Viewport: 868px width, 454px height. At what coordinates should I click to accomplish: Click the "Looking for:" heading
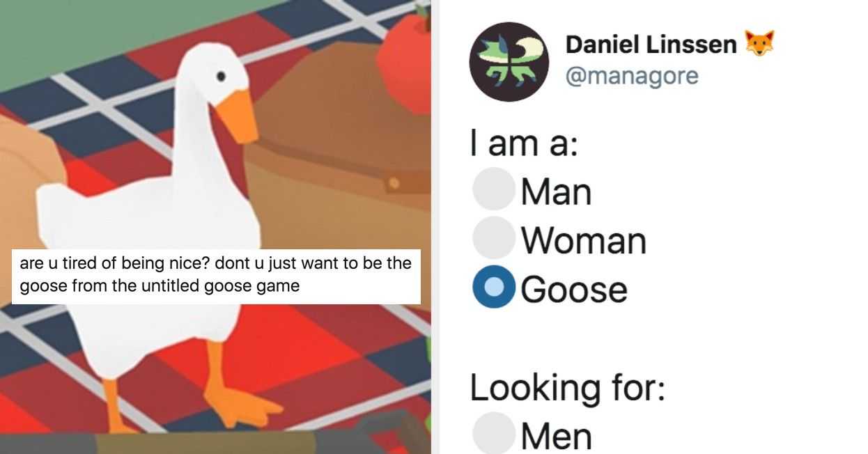pyautogui.click(x=567, y=387)
